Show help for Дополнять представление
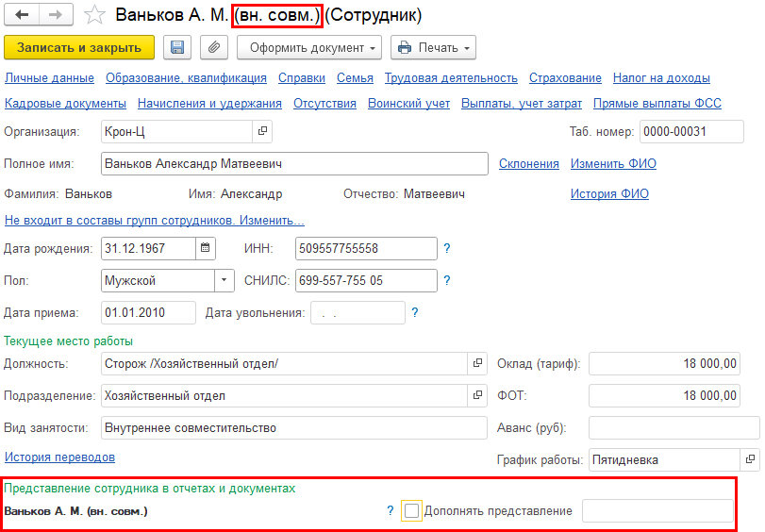Screen dimensions: 765x532 point(390,510)
